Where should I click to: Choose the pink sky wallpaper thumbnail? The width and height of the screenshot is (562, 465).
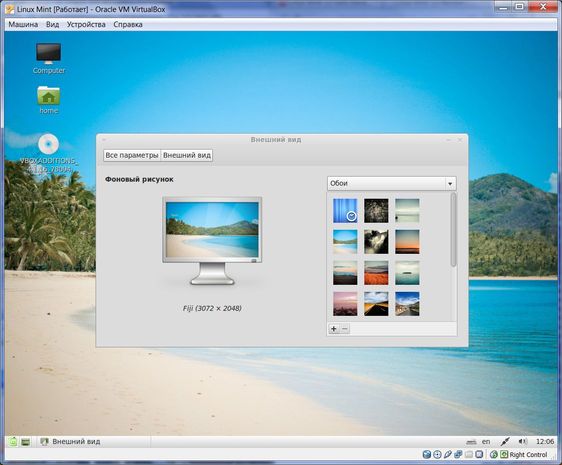[345, 304]
